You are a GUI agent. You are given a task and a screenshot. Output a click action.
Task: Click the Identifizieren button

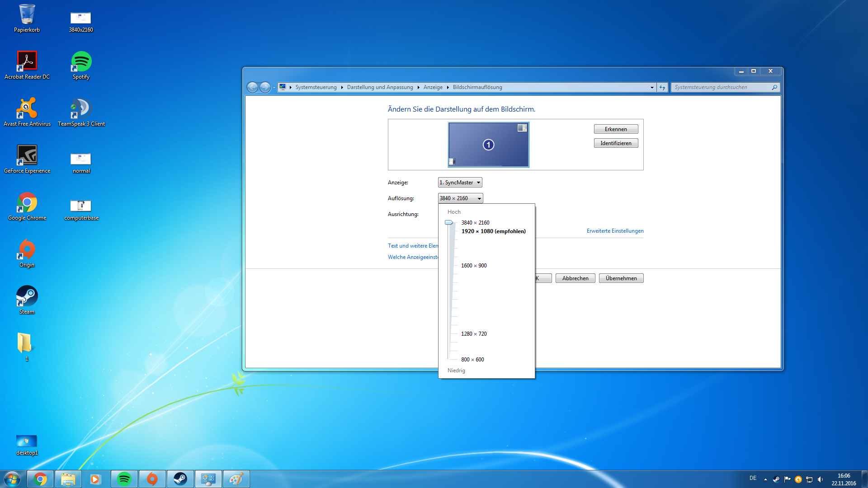(x=616, y=143)
